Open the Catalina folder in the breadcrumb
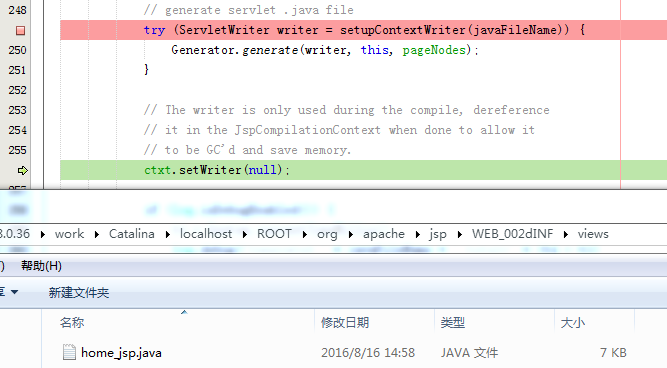This screenshot has height=368, width=667. (x=131, y=234)
